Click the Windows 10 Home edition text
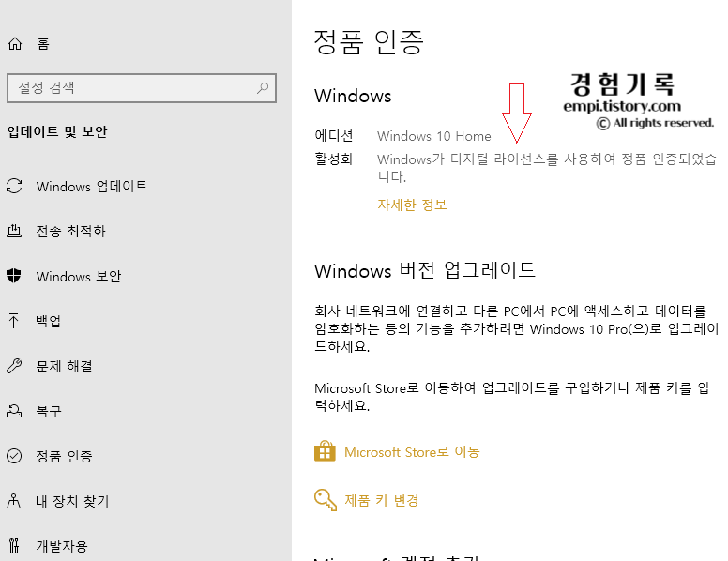Image resolution: width=728 pixels, height=561 pixels. click(x=433, y=136)
